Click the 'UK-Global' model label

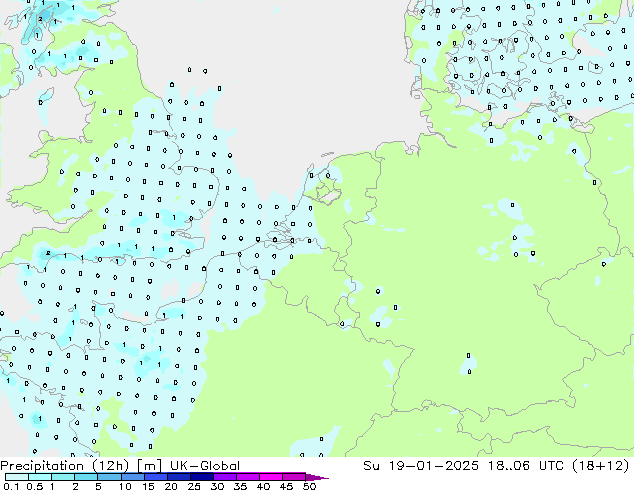click(205, 466)
